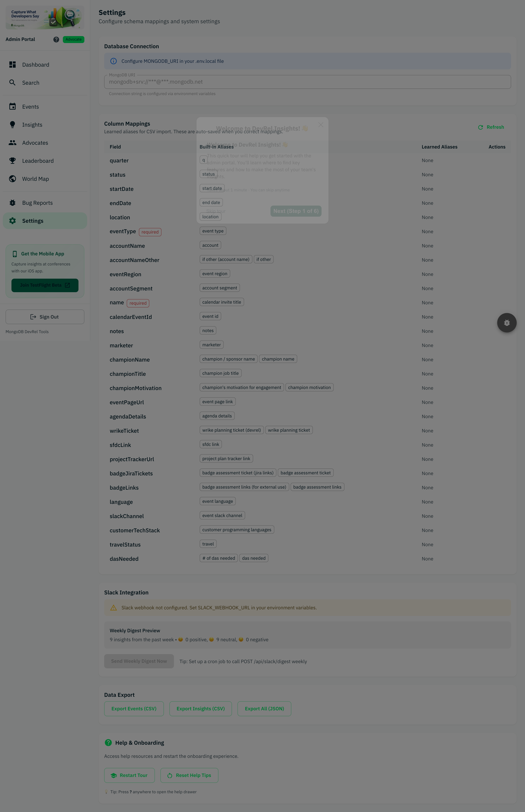Reset the Help Tips
Viewport: 525px width, 812px height.
point(189,775)
